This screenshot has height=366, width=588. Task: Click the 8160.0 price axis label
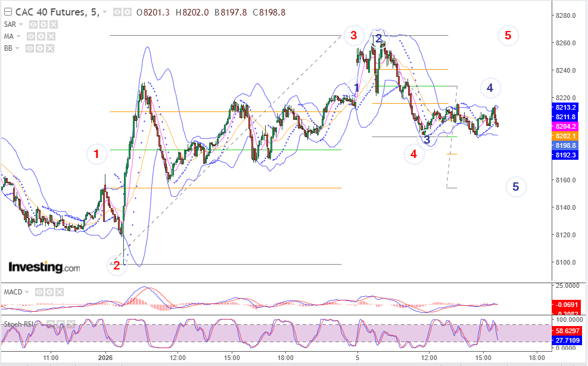(x=565, y=180)
